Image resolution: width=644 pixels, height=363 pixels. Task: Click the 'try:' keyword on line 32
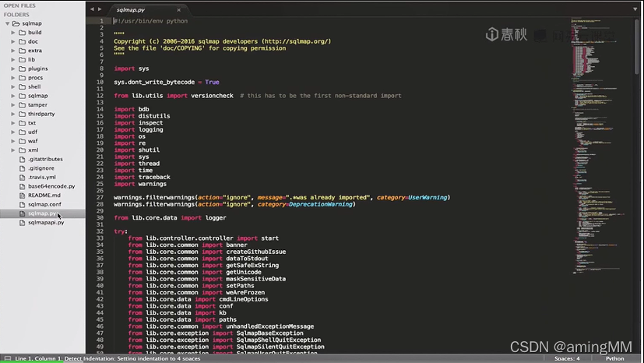pyautogui.click(x=121, y=231)
